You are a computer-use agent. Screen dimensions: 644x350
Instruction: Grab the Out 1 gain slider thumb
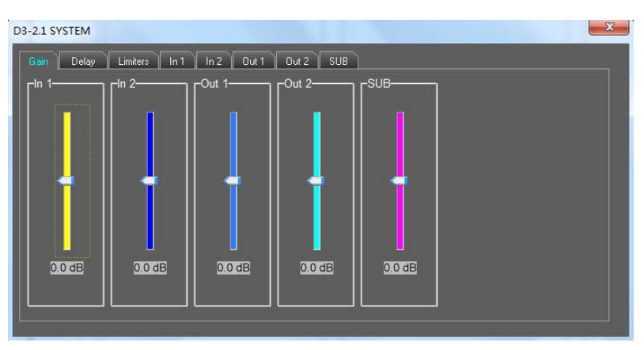233,181
